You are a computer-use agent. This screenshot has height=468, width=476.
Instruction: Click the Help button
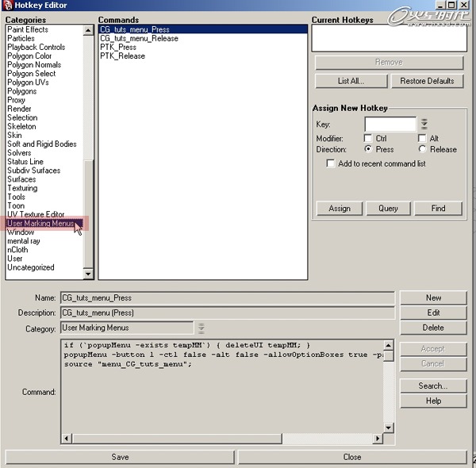pyautogui.click(x=433, y=401)
